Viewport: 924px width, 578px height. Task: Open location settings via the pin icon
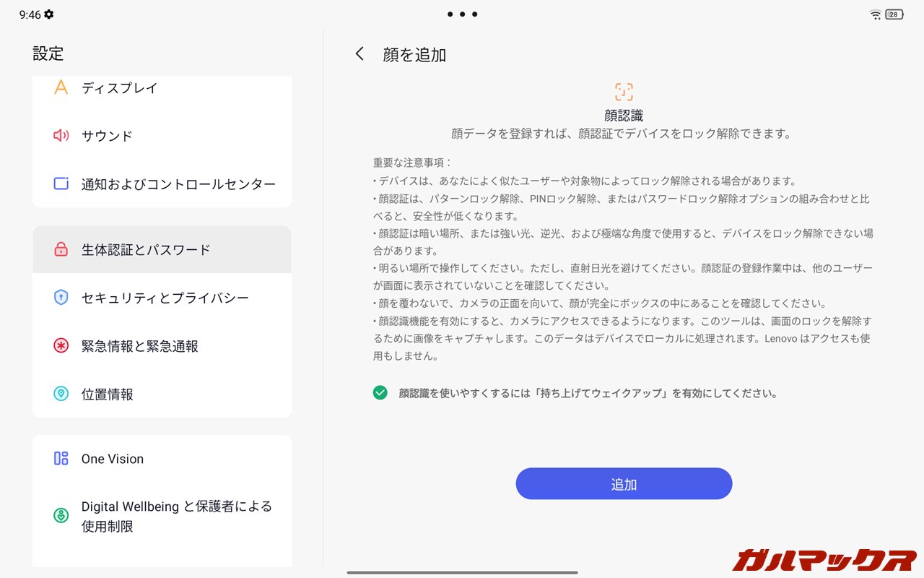click(x=61, y=394)
